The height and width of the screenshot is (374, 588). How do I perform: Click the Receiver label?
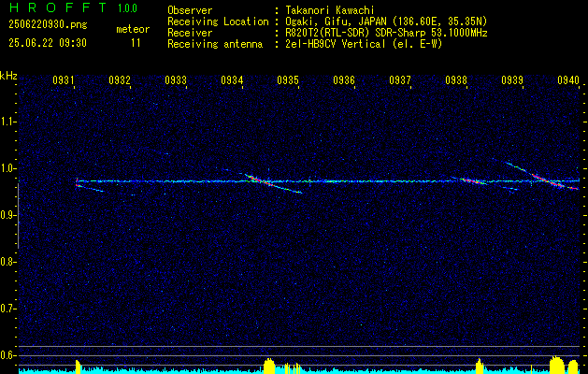point(190,33)
